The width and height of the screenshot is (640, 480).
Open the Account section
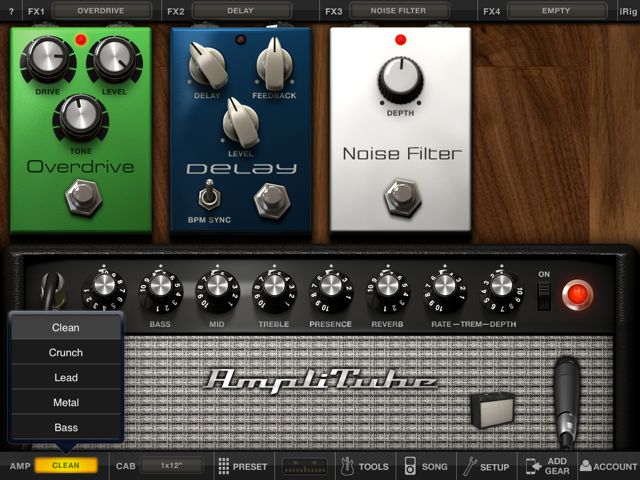pos(609,466)
